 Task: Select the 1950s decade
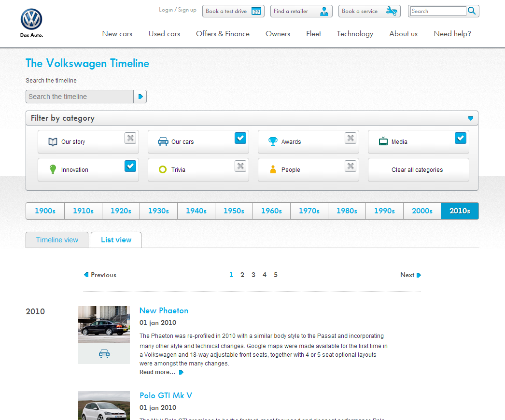[x=234, y=211]
